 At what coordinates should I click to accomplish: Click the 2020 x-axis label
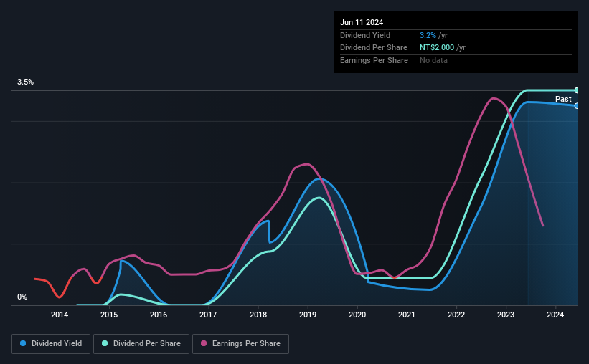tap(357, 315)
